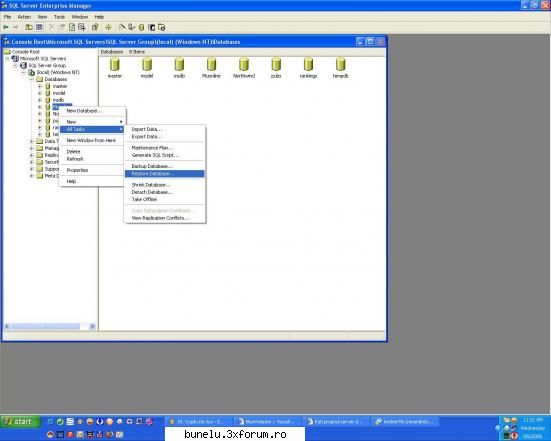Open the File menu
The height and width of the screenshot is (441, 551).
pos(7,17)
